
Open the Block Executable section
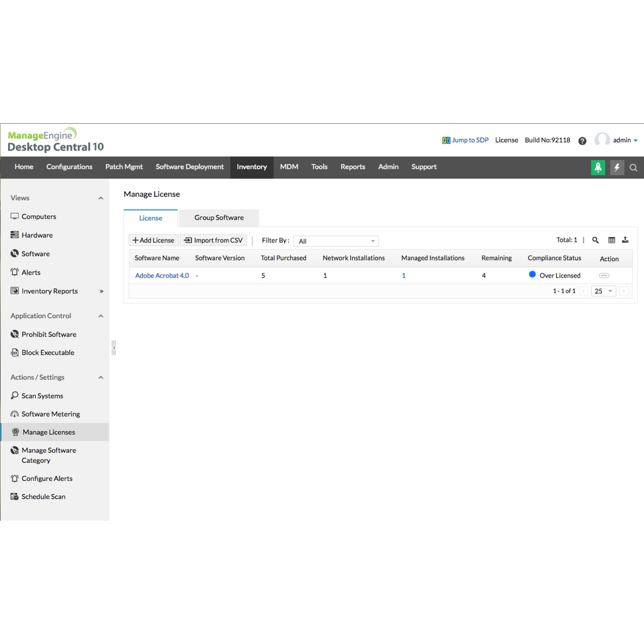[48, 352]
